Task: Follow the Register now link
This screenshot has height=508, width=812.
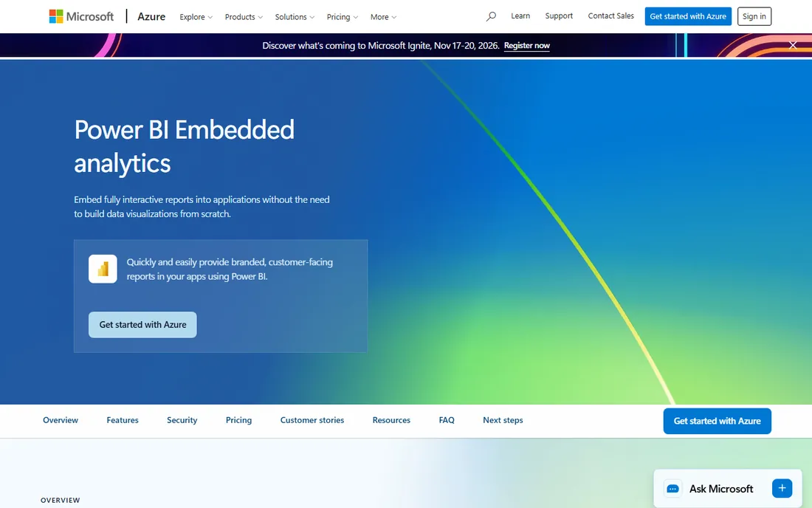Action: coord(526,46)
